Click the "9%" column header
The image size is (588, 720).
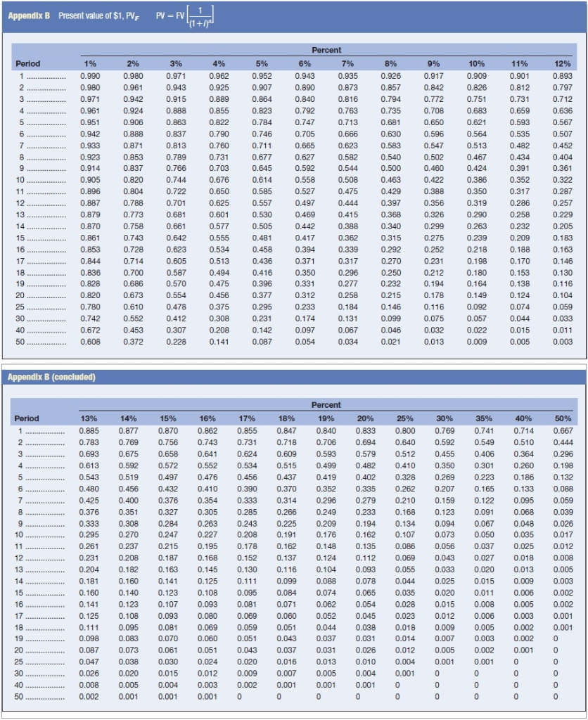point(434,64)
